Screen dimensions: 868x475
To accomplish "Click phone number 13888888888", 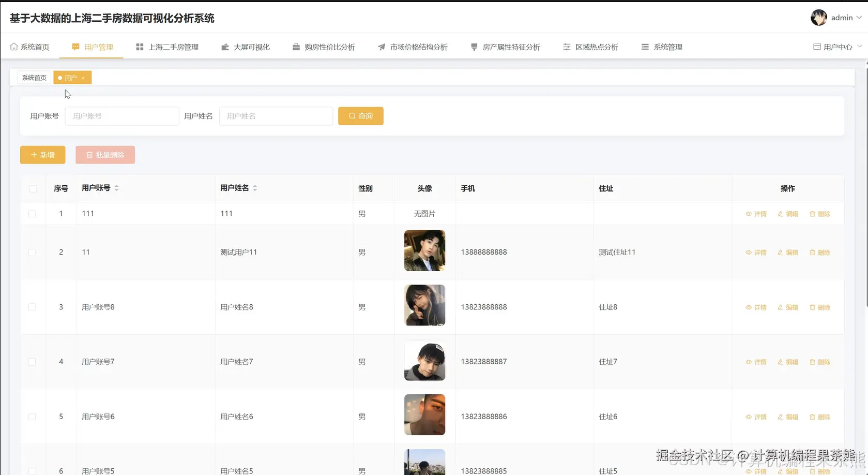I will pos(484,253).
